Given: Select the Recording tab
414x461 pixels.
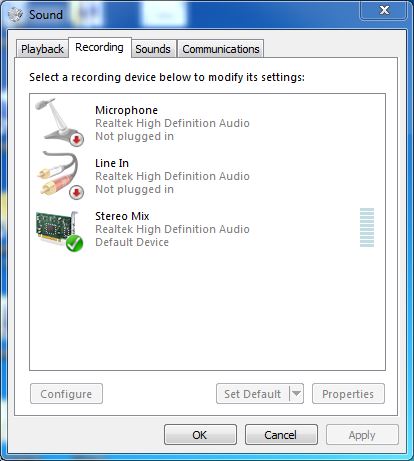Looking at the screenshot, I should tap(99, 47).
